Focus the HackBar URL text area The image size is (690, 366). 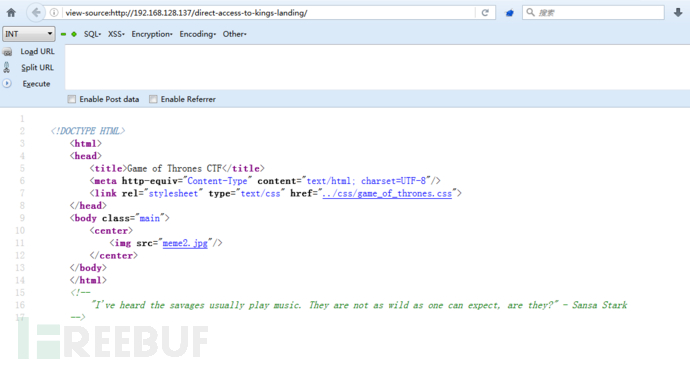click(x=377, y=67)
